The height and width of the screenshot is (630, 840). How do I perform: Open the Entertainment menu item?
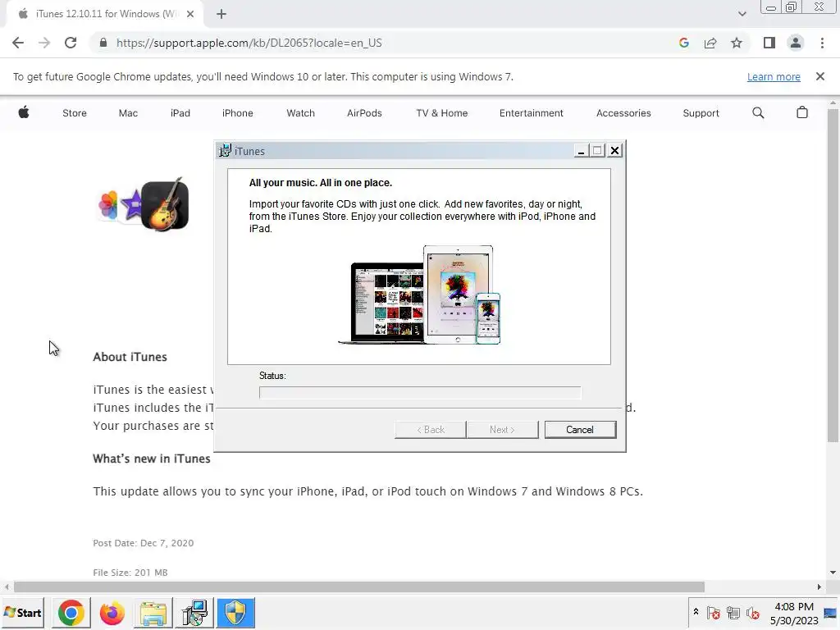coord(532,113)
